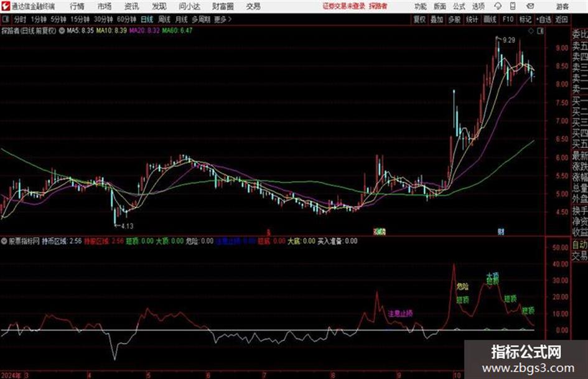Click the MA10: 8.39 indicator label

[111, 30]
